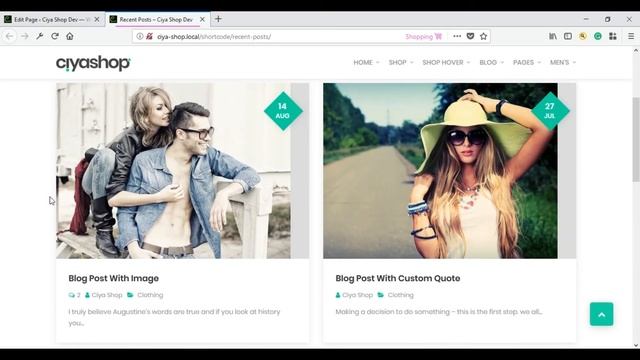Expand the HOME menu
640x360 pixels.
(366, 62)
